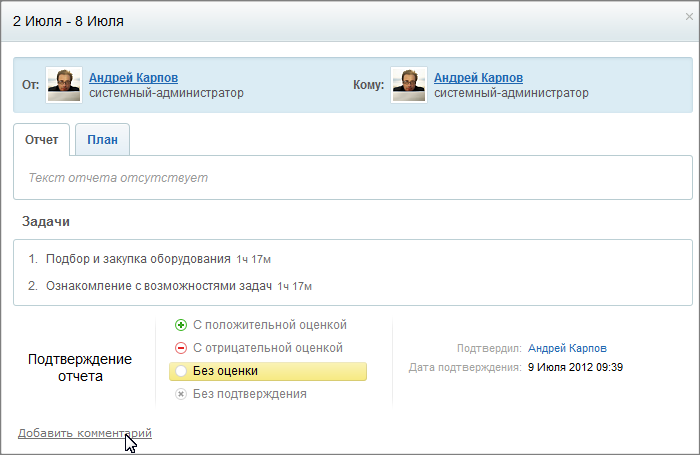
Task: Click the recipient's avatar photo
Action: (409, 85)
